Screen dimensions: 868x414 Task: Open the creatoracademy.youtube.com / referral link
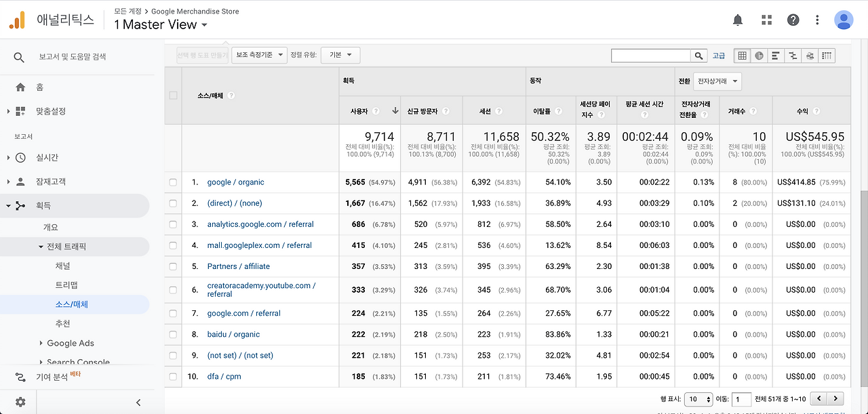pyautogui.click(x=261, y=290)
